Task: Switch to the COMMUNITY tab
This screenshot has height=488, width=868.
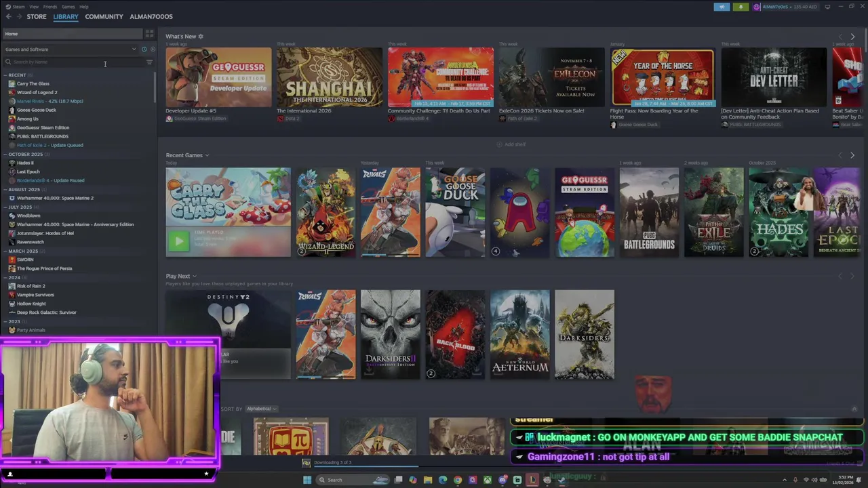Action: (x=104, y=16)
